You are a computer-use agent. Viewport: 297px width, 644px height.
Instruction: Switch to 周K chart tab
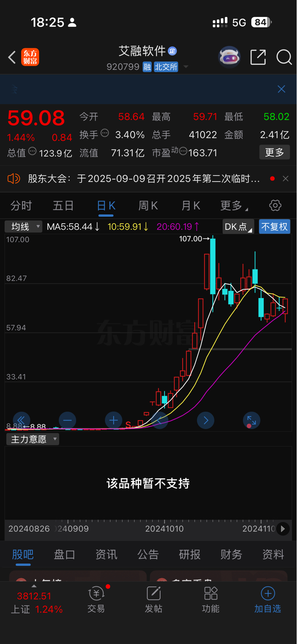coord(148,205)
